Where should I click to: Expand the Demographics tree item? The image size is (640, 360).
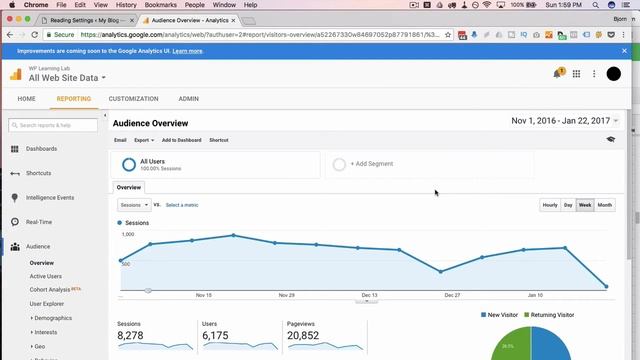pos(51,318)
